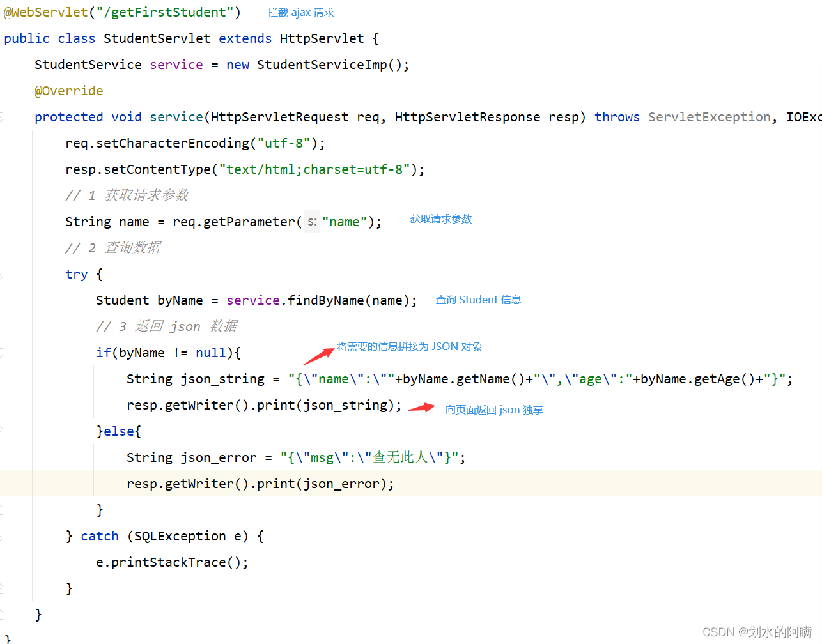Click the try keyword

point(77,274)
